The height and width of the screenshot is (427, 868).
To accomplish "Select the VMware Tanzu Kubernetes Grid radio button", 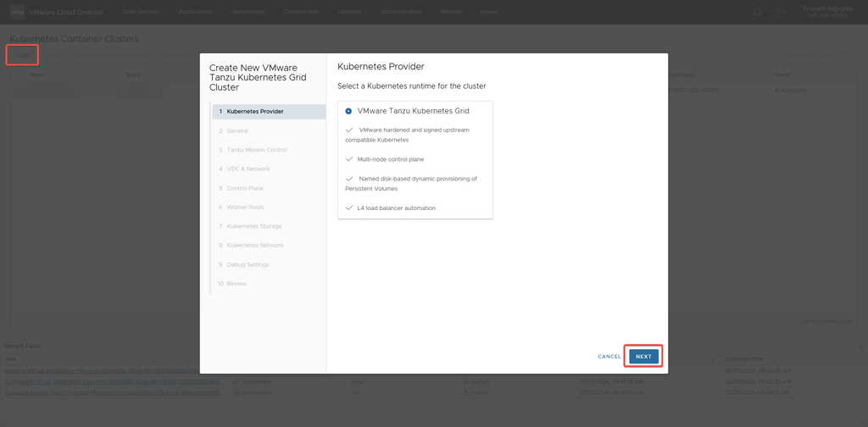I will point(348,111).
